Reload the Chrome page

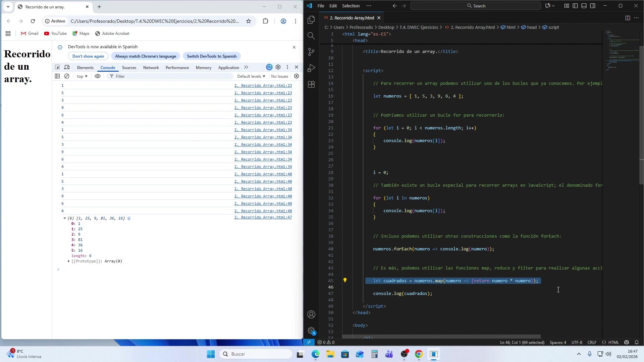point(33,21)
